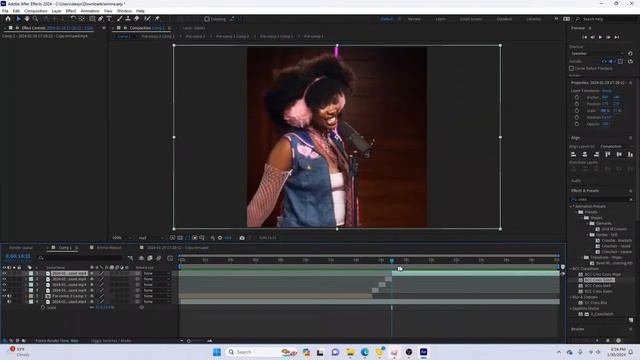Toggle Scale stopwatch in Properties panel
This screenshot has height=360, width=640.
[x=577, y=111]
